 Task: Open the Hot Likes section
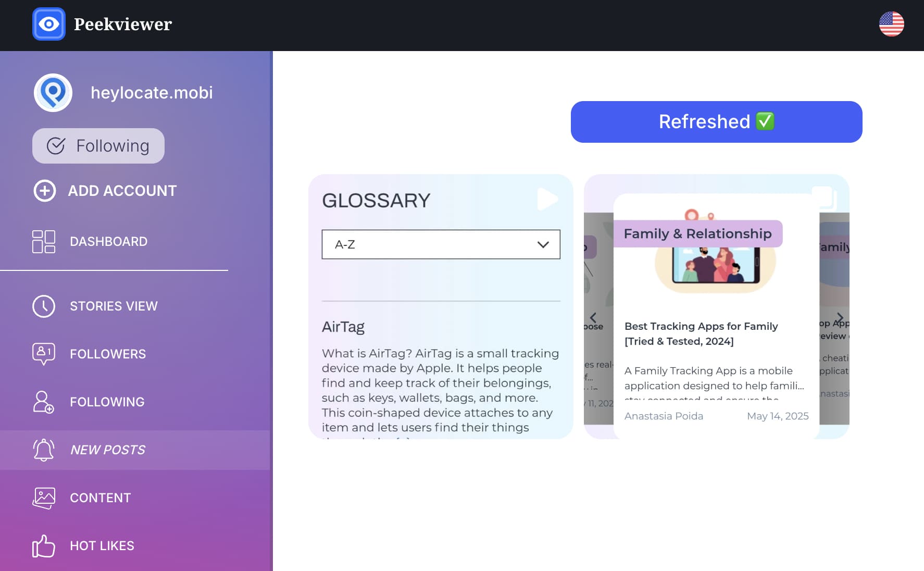coord(102,546)
